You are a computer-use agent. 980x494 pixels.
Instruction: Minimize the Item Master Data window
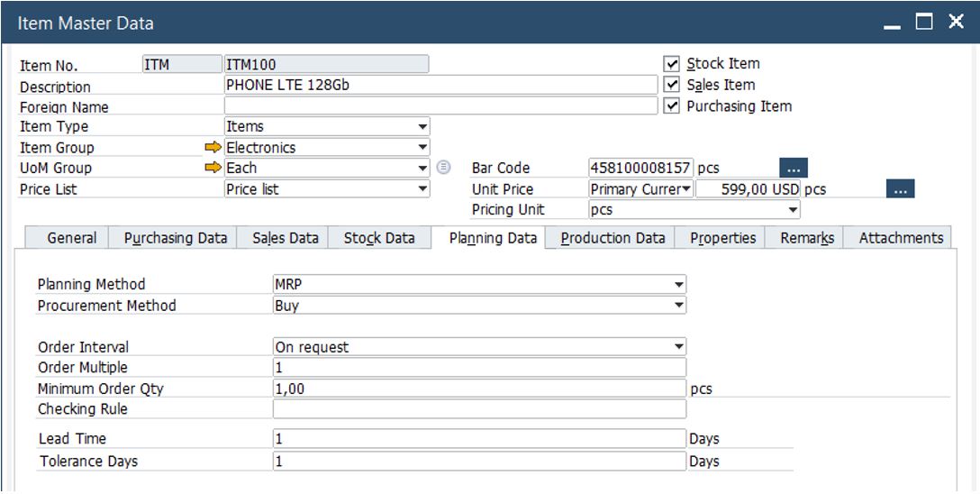click(x=893, y=23)
